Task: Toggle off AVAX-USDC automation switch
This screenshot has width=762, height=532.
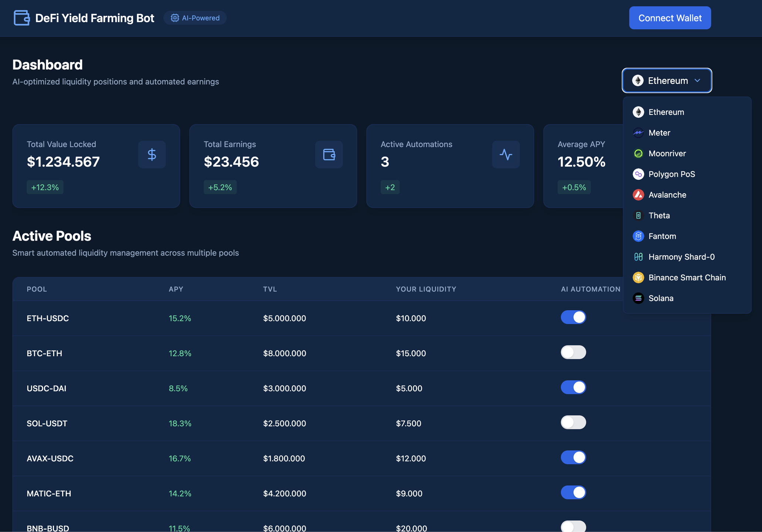Action: [573, 457]
